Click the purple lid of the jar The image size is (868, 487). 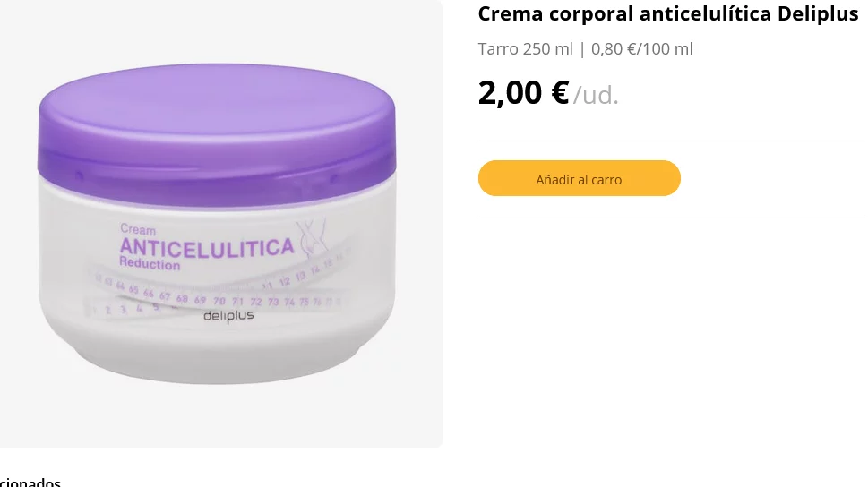[217, 135]
